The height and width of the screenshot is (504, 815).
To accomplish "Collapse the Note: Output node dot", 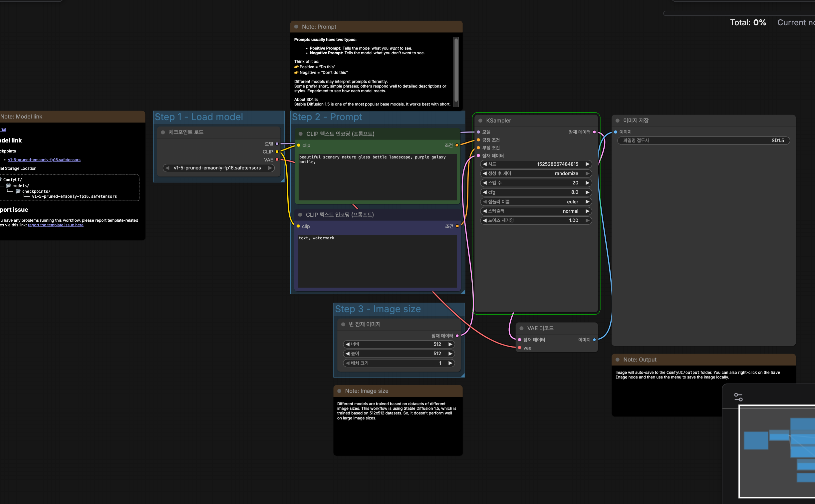I will pos(617,360).
